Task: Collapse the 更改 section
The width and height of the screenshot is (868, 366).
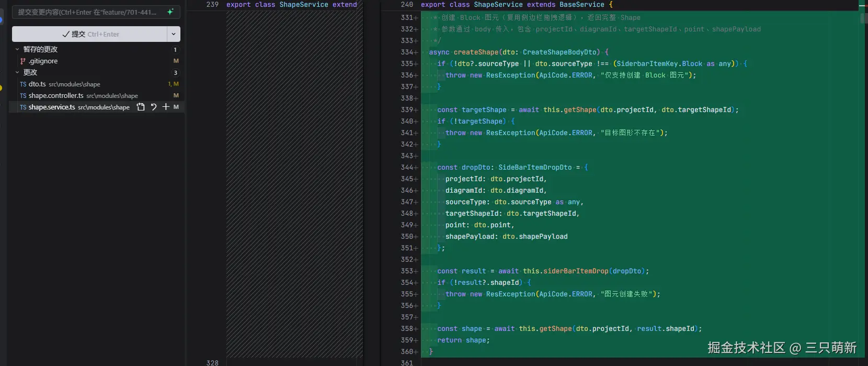Action: (17, 72)
